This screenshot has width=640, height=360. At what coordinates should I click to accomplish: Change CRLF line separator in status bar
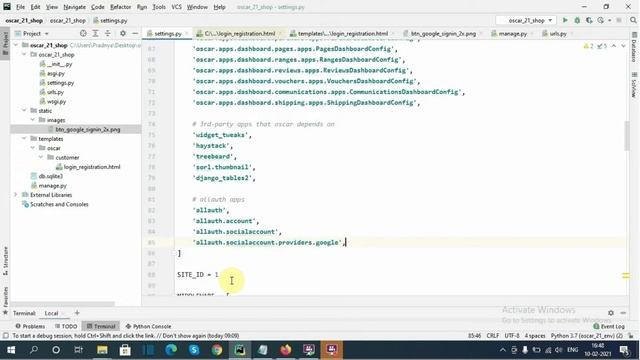(x=493, y=336)
